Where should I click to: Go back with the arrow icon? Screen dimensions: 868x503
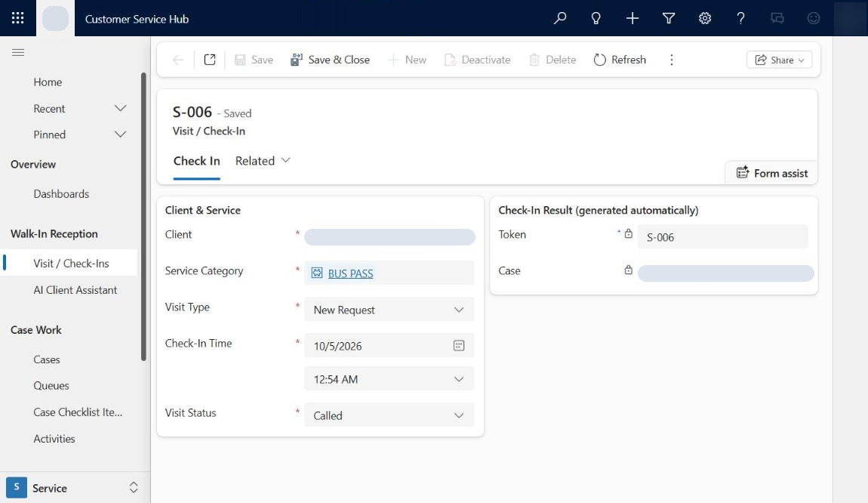coord(177,60)
